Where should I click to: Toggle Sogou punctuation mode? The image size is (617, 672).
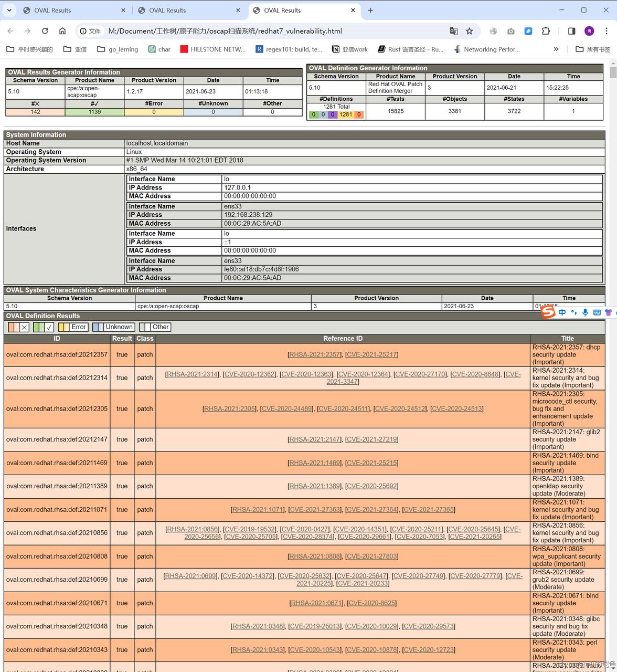[573, 312]
